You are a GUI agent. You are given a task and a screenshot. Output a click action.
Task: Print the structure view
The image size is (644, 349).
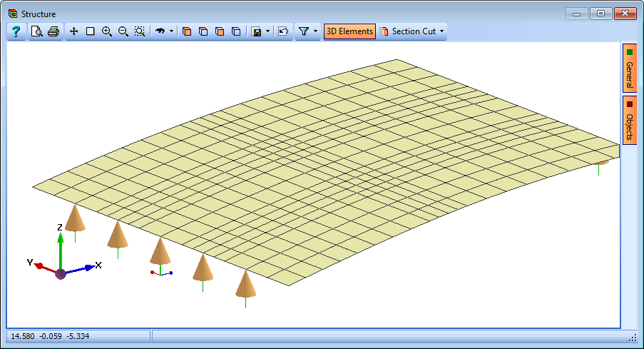coord(53,31)
